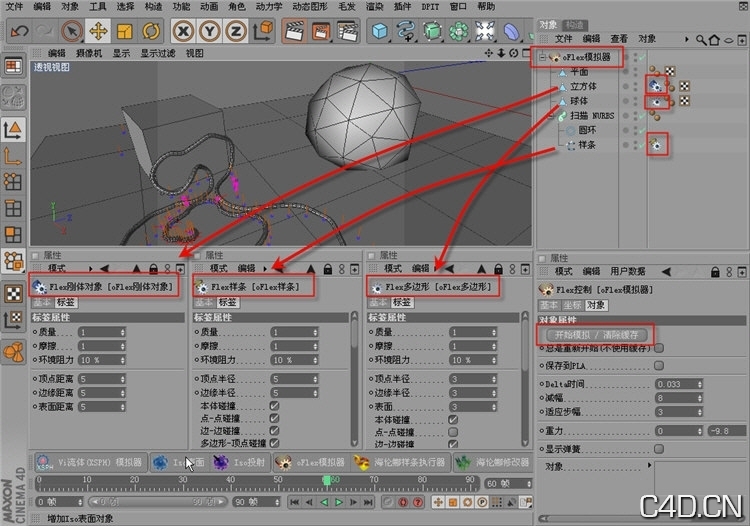The width and height of the screenshot is (750, 526).
Task: Click the preview range slider below the timeline
Action: 156,502
